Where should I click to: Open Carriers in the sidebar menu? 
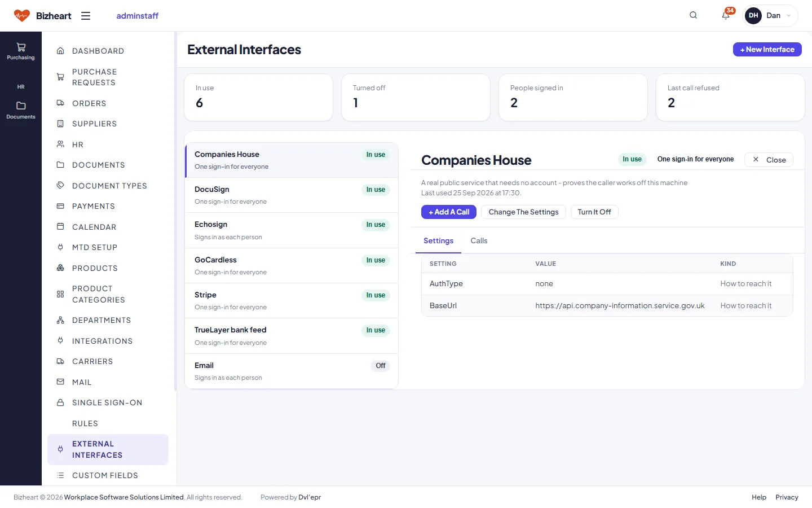pos(92,361)
